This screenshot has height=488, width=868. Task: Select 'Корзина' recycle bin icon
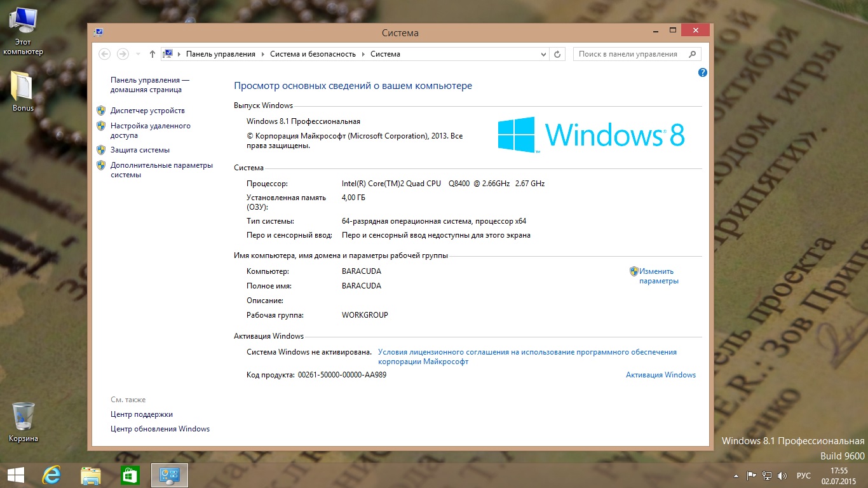(x=23, y=422)
